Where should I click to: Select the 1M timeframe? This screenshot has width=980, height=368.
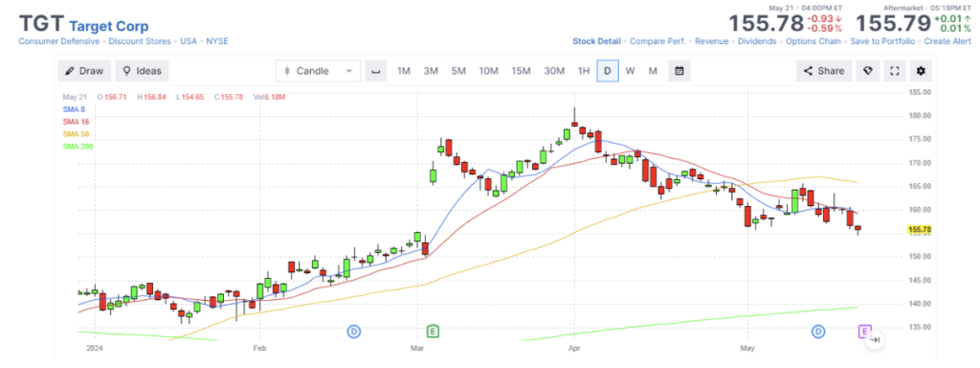pyautogui.click(x=404, y=71)
